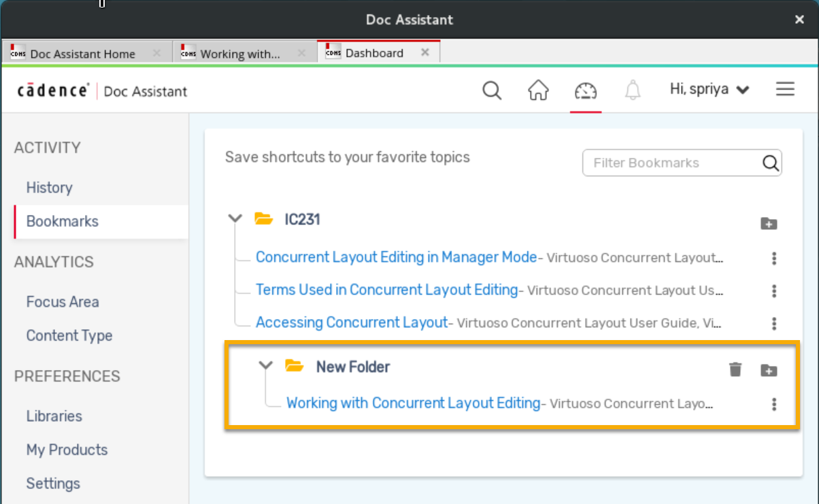Image resolution: width=819 pixels, height=504 pixels.
Task: Add subfolder to IC231 folder
Action: coord(769,223)
